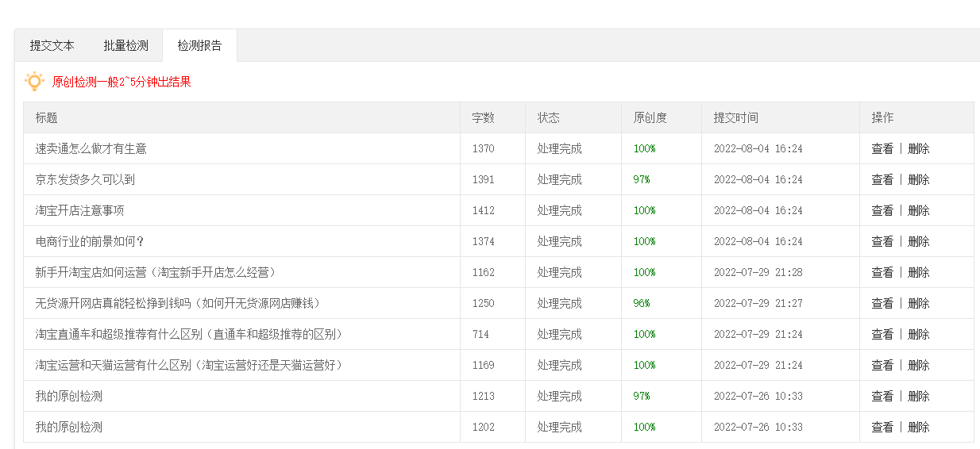Delete the 京东发货多久可以到 row
Screen dimensions: 980x449
(x=919, y=179)
